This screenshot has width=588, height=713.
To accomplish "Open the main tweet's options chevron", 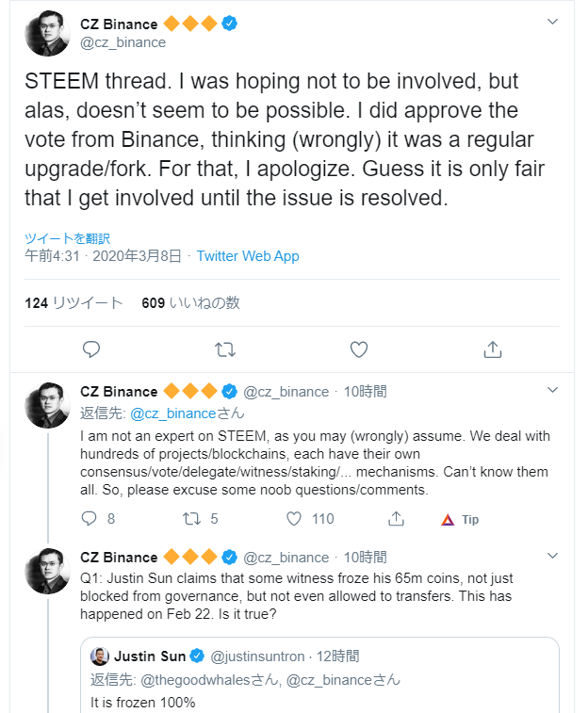I will click(x=554, y=22).
